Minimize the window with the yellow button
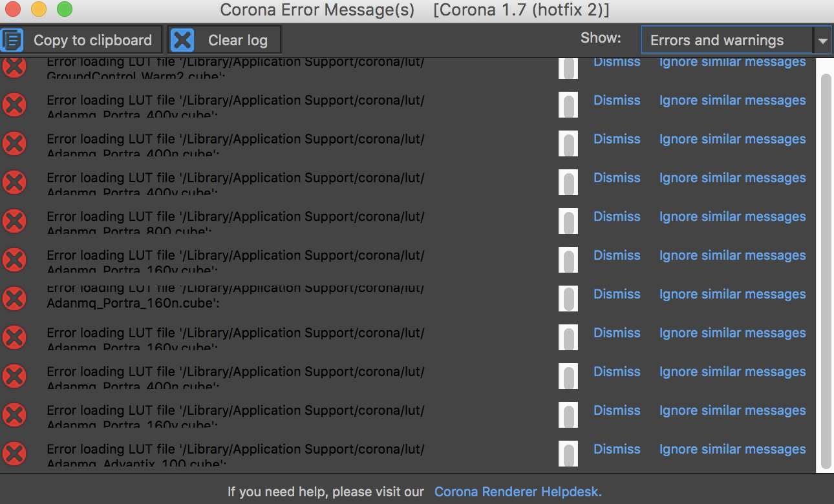The image size is (834, 504). (39, 10)
